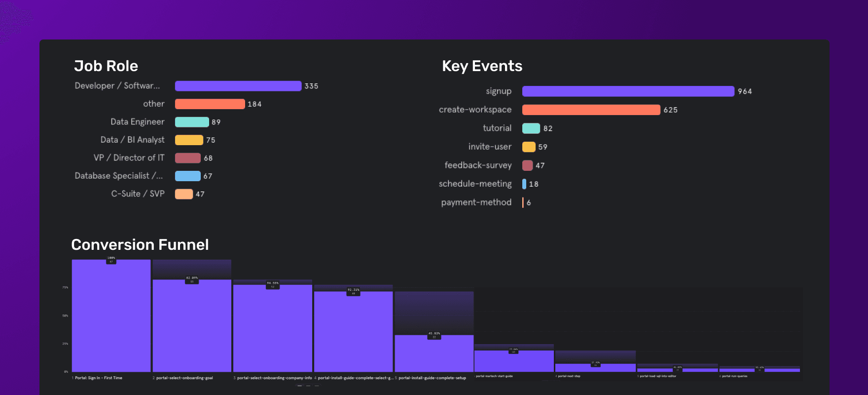The height and width of the screenshot is (395, 868).
Task: Click the 'Data Engineer' label
Action: [138, 122]
